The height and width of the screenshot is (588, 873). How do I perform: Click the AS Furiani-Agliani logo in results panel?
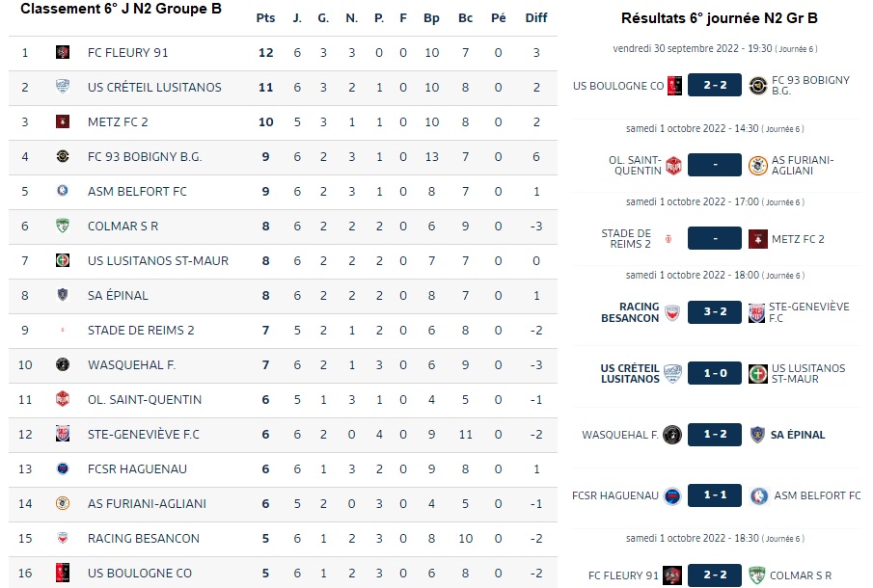[x=758, y=165]
